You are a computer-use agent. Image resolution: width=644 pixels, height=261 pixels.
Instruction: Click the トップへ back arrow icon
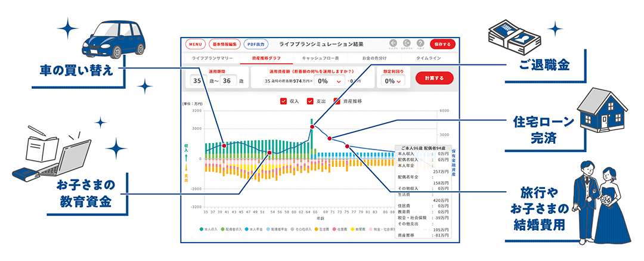point(392,44)
